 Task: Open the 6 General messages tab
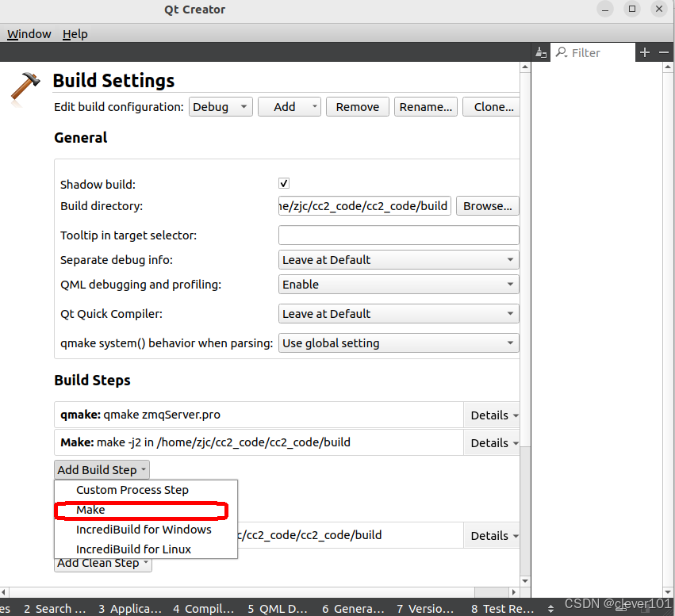353,609
